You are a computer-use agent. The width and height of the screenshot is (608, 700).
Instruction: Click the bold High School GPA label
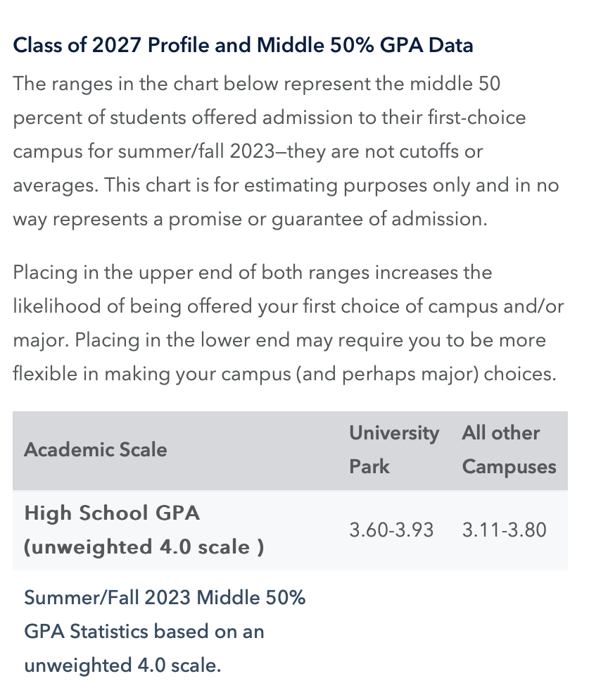coord(112,513)
